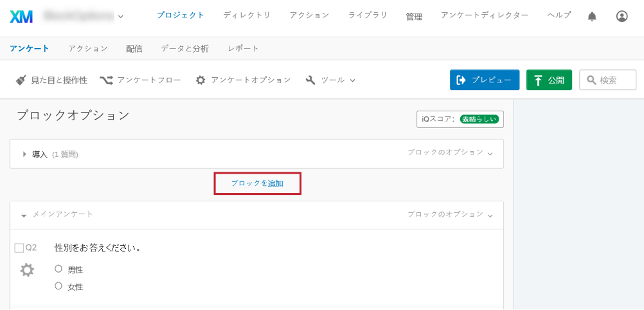Switch to the アンケート tab
644x310 pixels.
[x=30, y=48]
